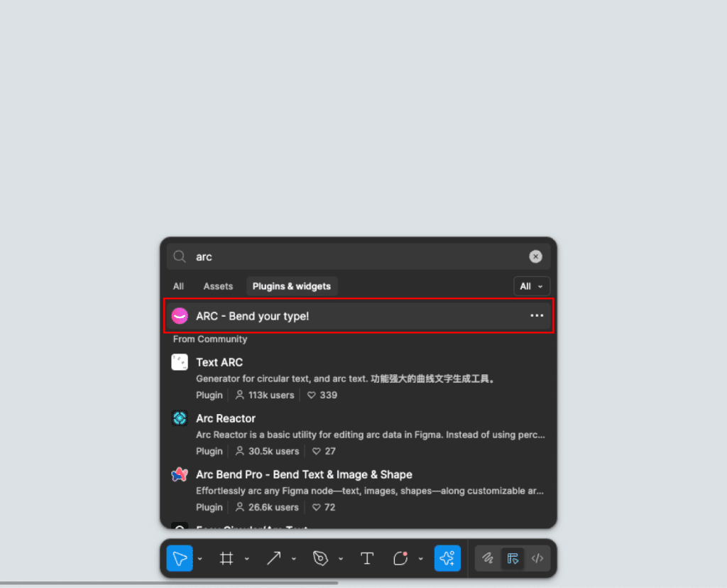Select the Comment tool
The width and height of the screenshot is (727, 588).
click(x=400, y=558)
